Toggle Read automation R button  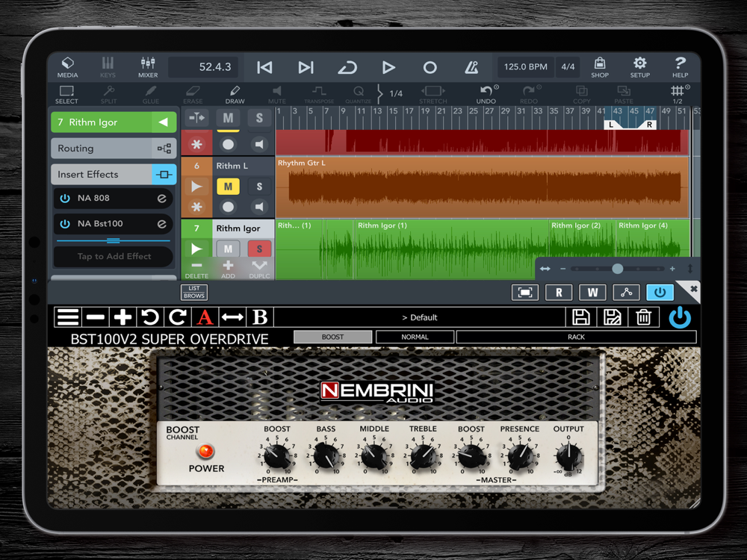(x=559, y=293)
